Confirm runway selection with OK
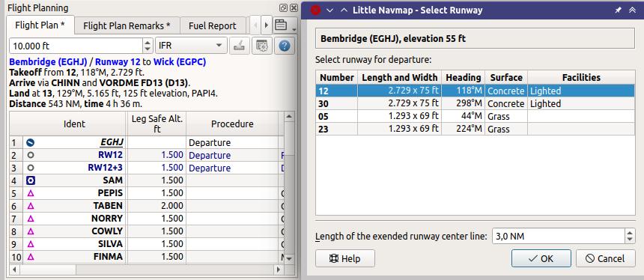The width and height of the screenshot is (644, 280). point(541,258)
